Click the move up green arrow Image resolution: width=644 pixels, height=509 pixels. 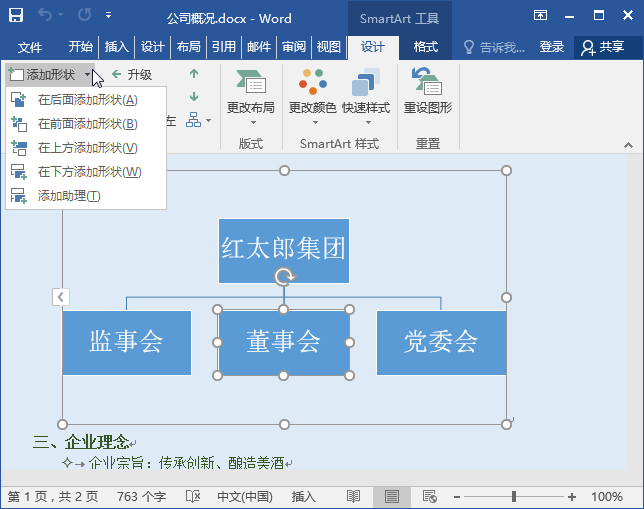click(x=194, y=74)
